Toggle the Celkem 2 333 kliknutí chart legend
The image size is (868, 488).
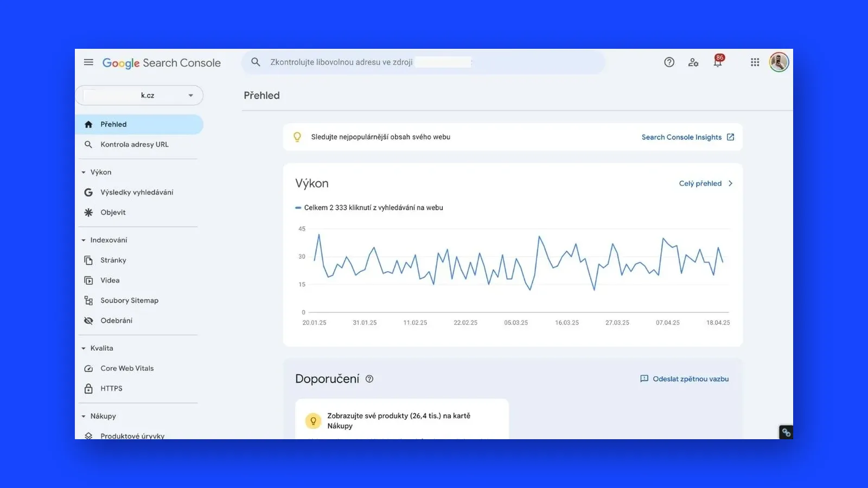369,208
